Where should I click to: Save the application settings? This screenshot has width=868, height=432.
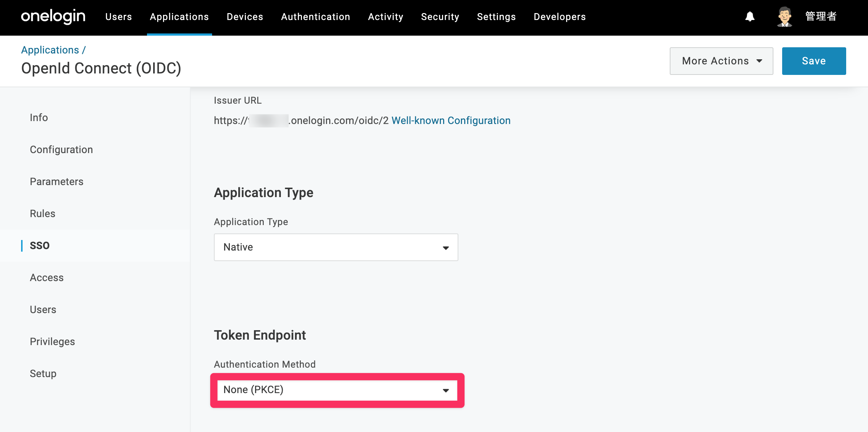click(814, 61)
